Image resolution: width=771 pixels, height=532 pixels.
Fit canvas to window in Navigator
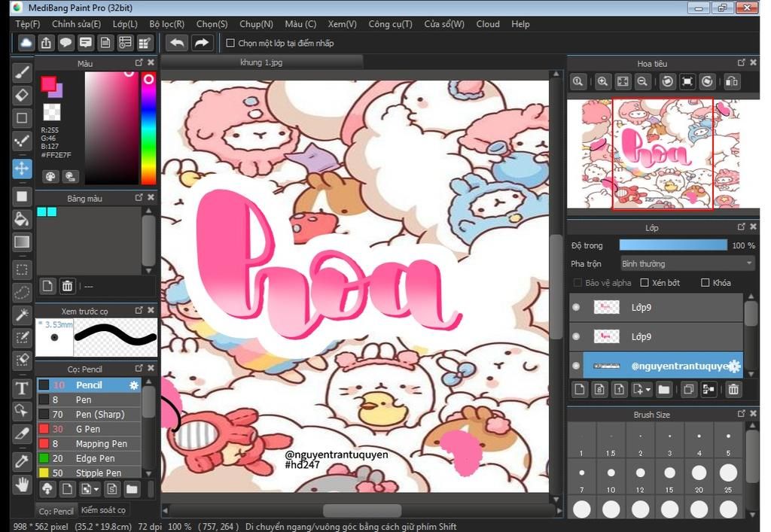click(623, 81)
